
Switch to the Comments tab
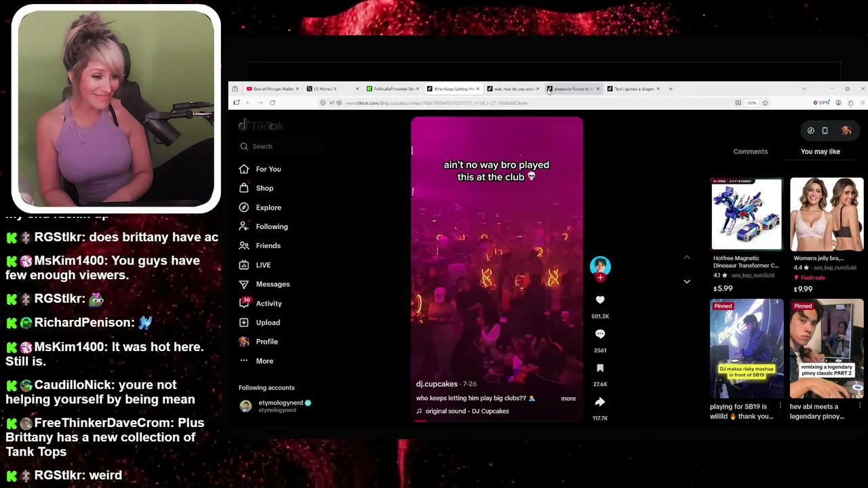[750, 151]
